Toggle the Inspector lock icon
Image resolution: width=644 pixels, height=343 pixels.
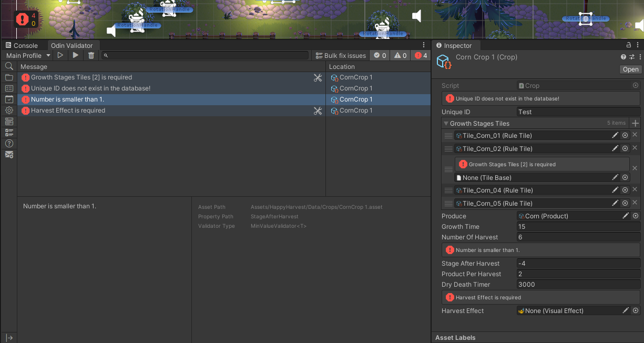pos(628,45)
